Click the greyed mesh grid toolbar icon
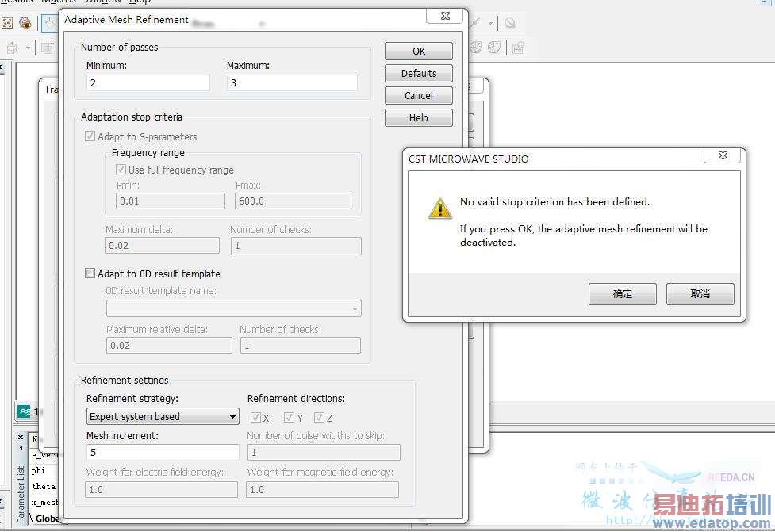775x532 pixels. (x=48, y=48)
